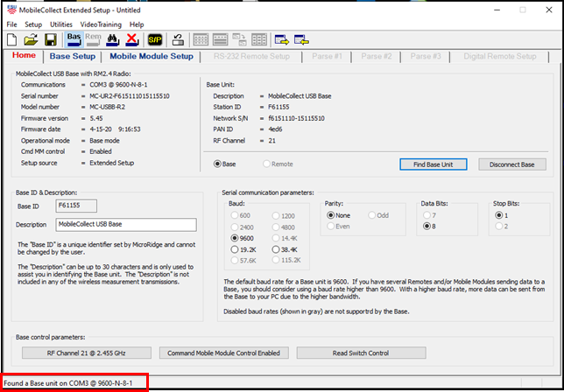This screenshot has width=564, height=392.
Task: Click the gray table-cells toolbar icon
Action: (x=259, y=39)
